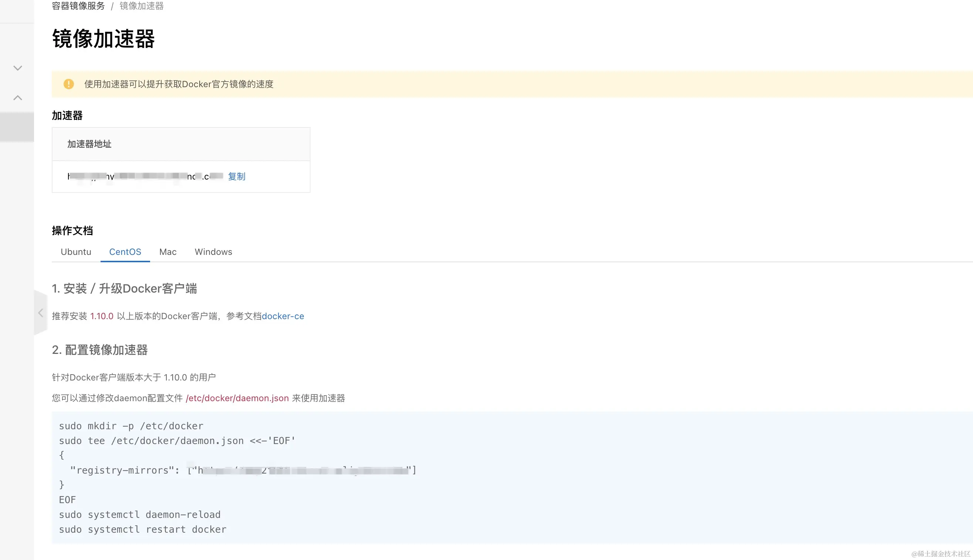This screenshot has height=560, width=973.
Task: Click 容器镜像服务 in the breadcrumb
Action: (78, 6)
